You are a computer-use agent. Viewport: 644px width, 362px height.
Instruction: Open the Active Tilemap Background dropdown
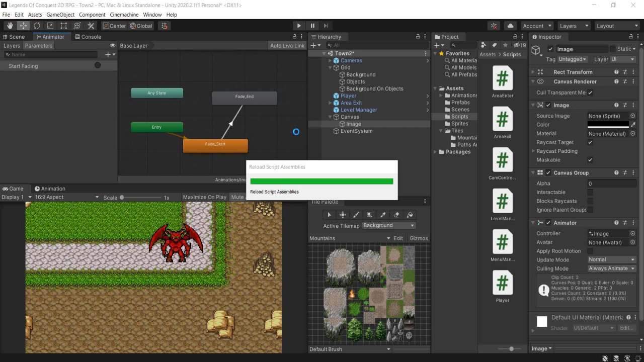click(x=389, y=226)
